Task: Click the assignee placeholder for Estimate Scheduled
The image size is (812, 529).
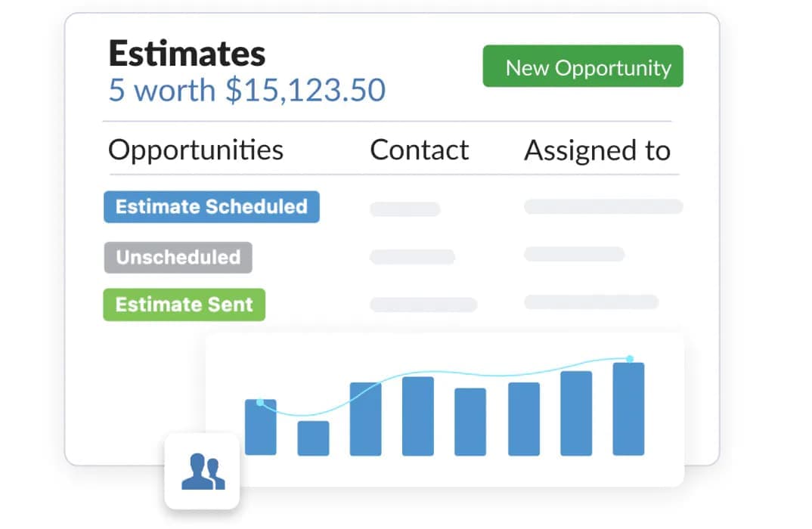Action: pos(603,206)
